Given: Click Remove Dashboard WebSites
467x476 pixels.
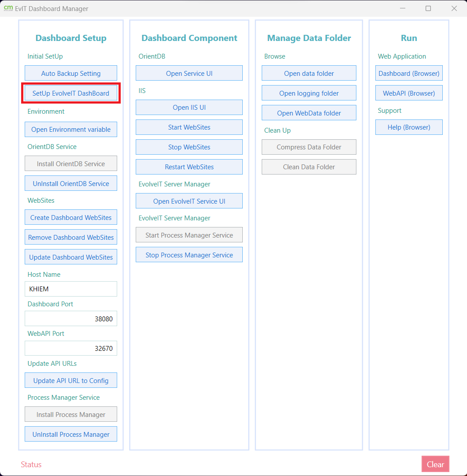Looking at the screenshot, I should coord(70,237).
